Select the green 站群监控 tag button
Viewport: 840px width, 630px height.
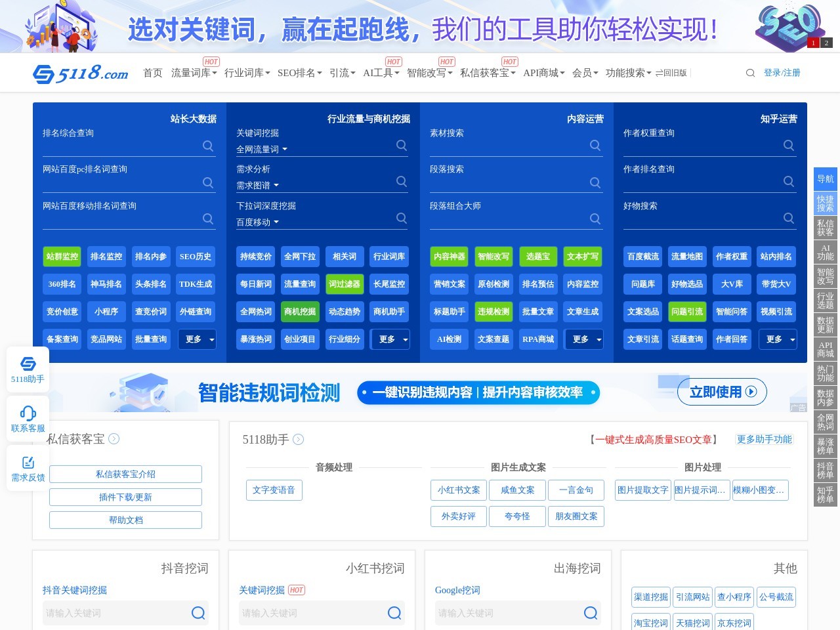click(62, 257)
